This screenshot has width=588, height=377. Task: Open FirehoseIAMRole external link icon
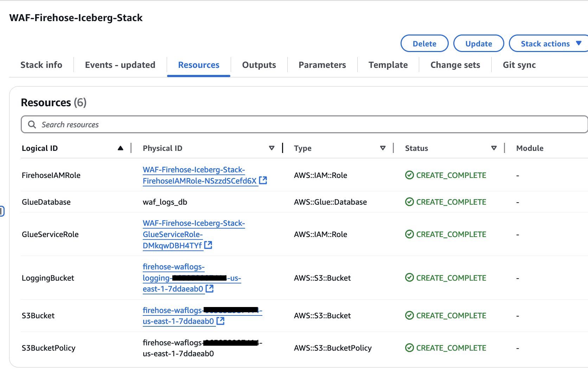pyautogui.click(x=263, y=180)
